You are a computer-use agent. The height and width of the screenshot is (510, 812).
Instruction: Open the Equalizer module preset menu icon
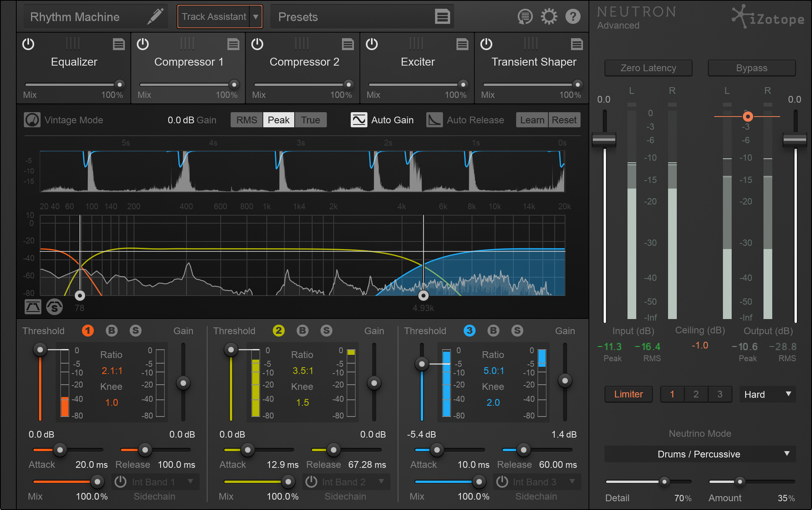(x=119, y=44)
